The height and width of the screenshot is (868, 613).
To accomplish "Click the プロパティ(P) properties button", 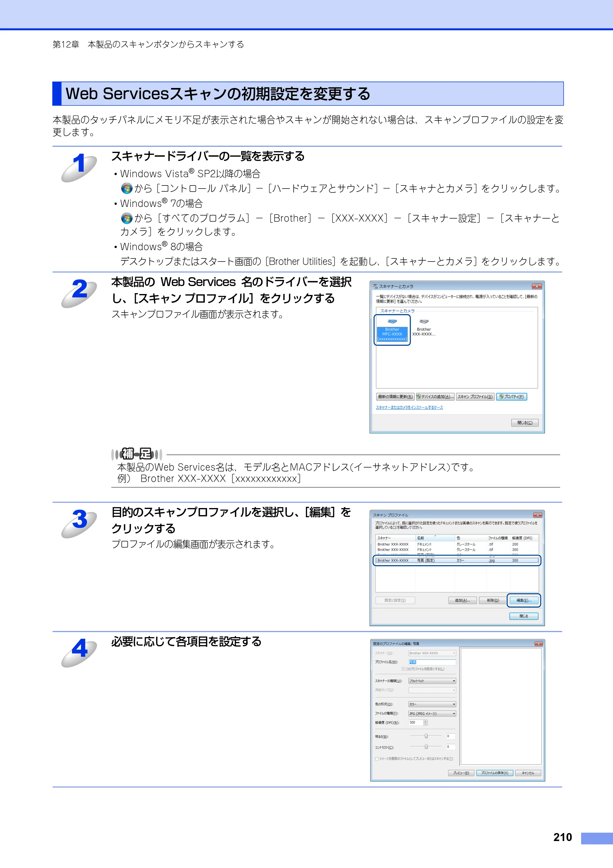I will (x=512, y=396).
